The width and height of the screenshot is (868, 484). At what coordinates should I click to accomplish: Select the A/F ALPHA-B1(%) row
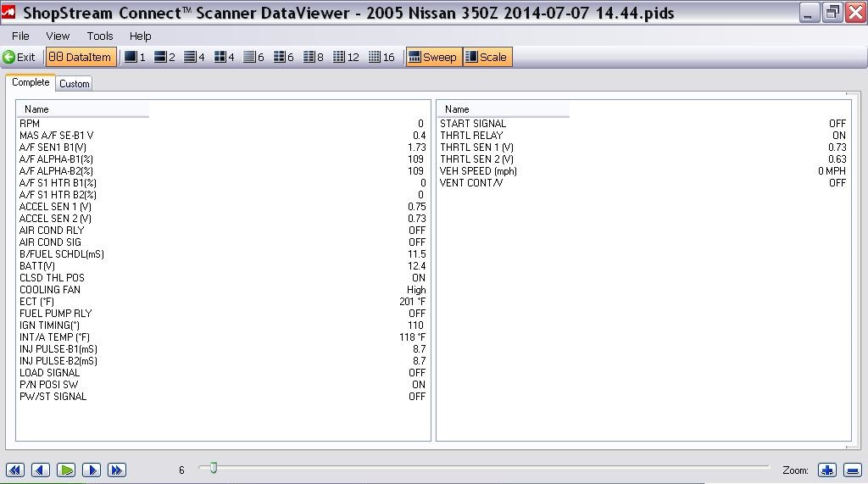pos(223,159)
